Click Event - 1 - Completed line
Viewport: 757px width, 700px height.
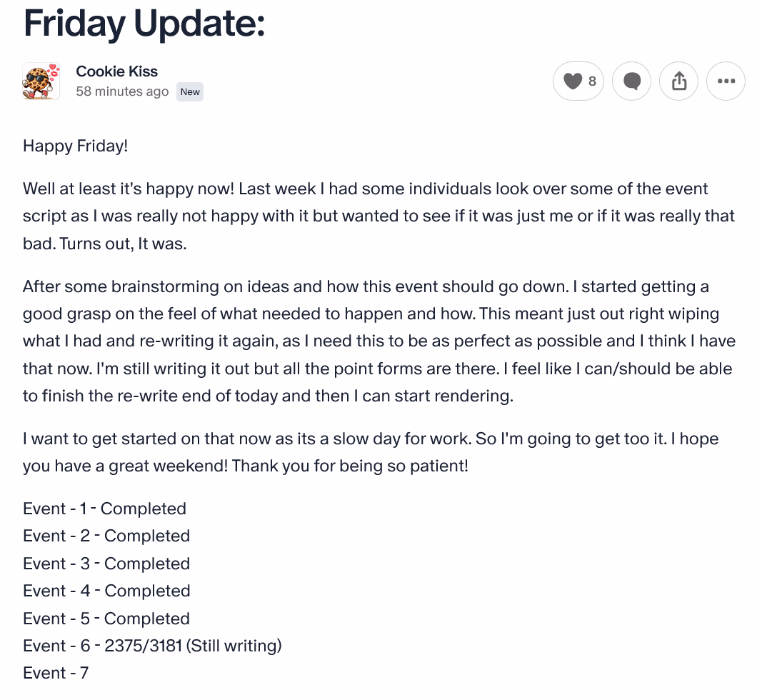click(x=104, y=509)
